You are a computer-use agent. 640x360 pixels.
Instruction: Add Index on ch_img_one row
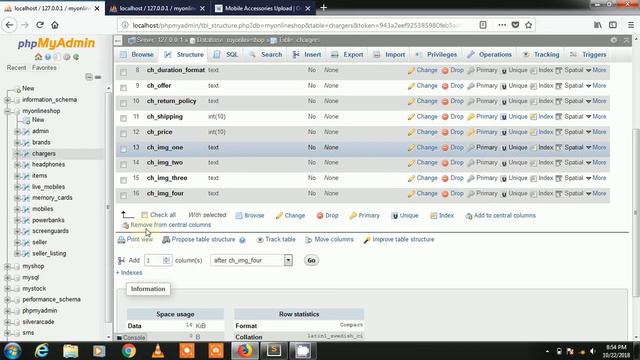542,147
